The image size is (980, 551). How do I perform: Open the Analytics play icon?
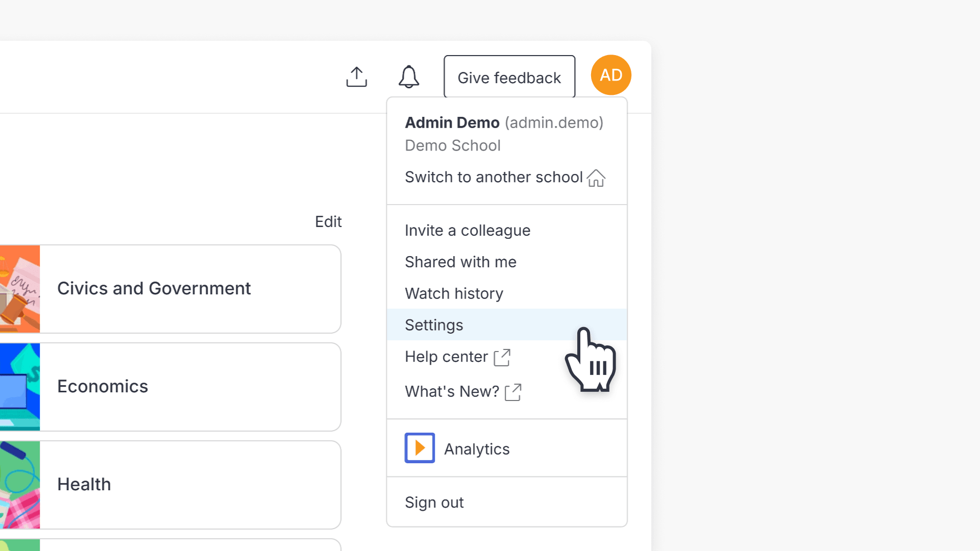420,447
